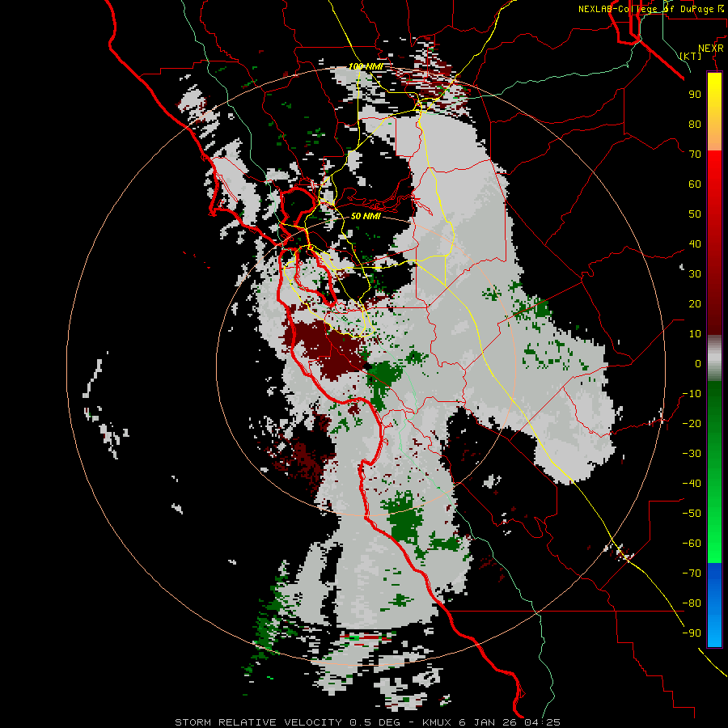Click the 50 value on velocity scale
This screenshot has width=728, height=728.
695,214
